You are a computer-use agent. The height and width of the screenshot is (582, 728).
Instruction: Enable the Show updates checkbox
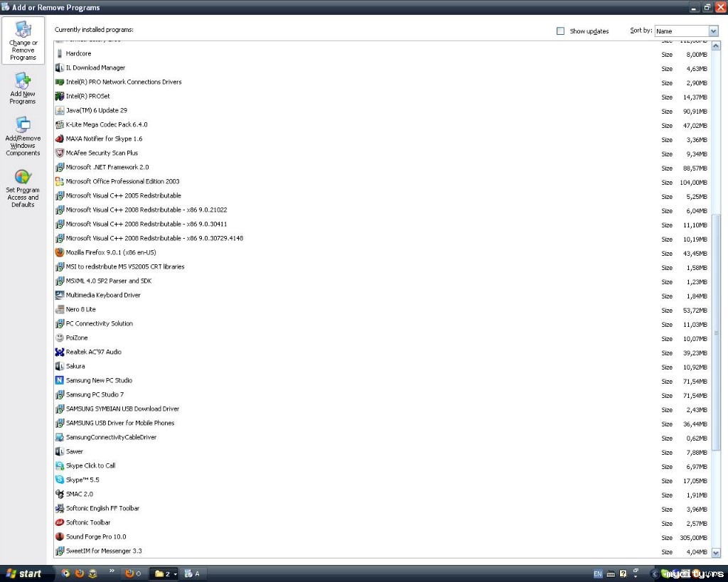tap(560, 31)
